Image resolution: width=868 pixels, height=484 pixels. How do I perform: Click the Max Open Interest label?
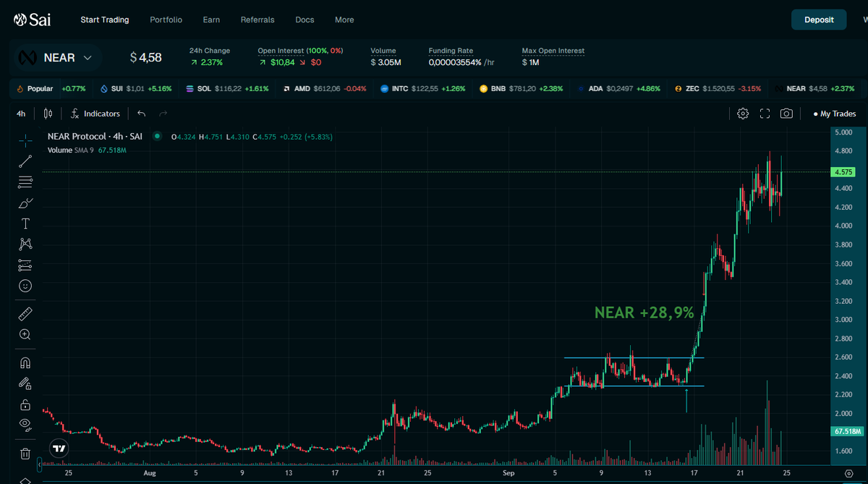coord(553,51)
